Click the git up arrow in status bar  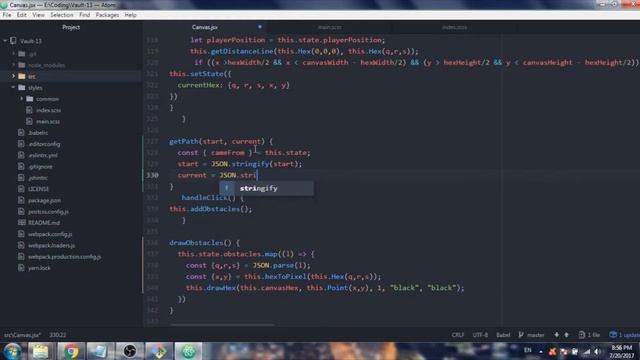click(x=567, y=335)
